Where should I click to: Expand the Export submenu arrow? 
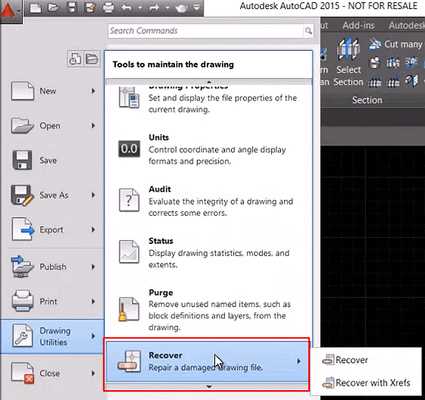coord(93,230)
